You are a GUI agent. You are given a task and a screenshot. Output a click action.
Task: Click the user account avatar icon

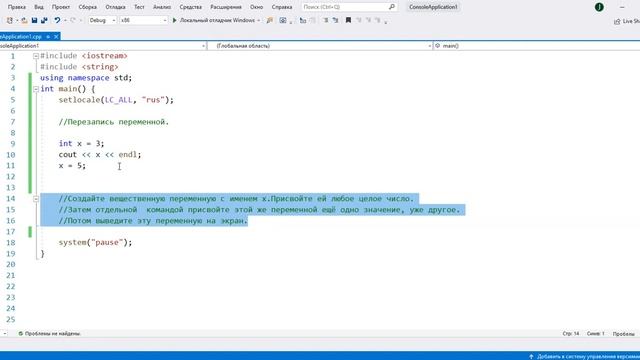coord(599,7)
